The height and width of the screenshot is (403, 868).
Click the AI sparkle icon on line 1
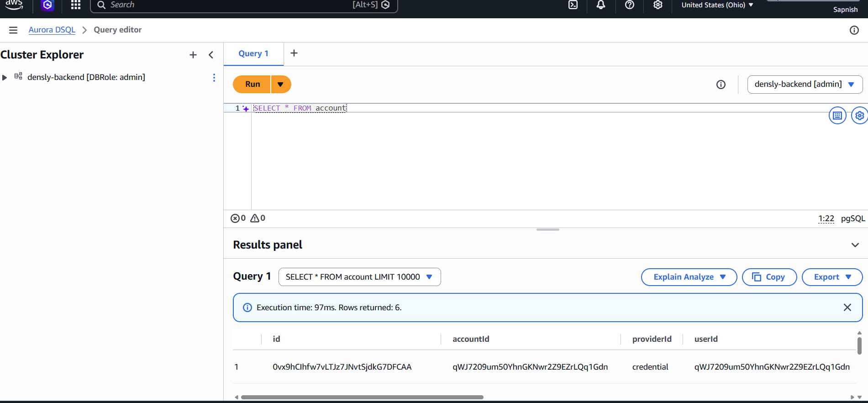point(246,108)
